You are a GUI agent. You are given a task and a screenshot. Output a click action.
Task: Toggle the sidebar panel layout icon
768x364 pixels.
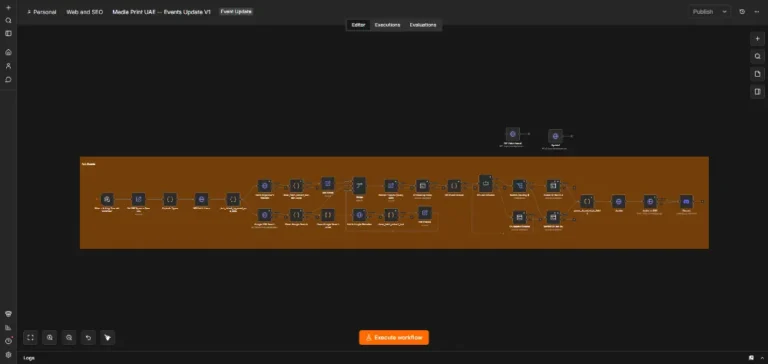click(8, 33)
